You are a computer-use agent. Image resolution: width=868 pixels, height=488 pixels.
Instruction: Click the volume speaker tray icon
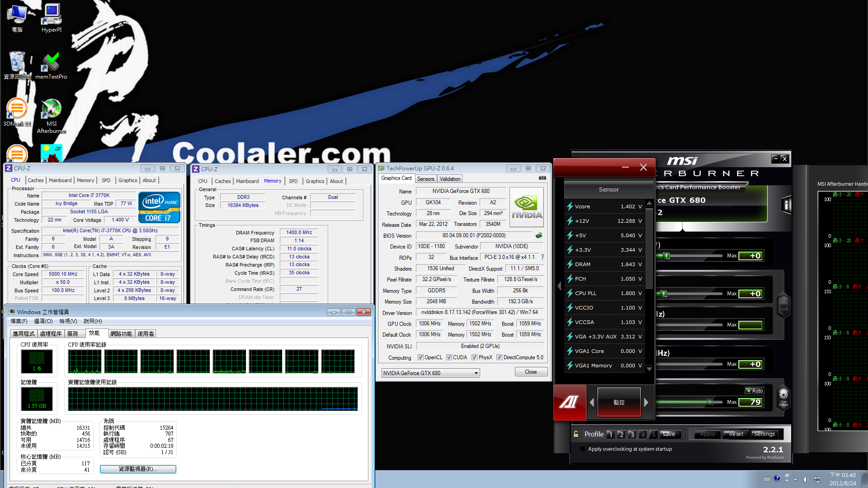click(806, 479)
